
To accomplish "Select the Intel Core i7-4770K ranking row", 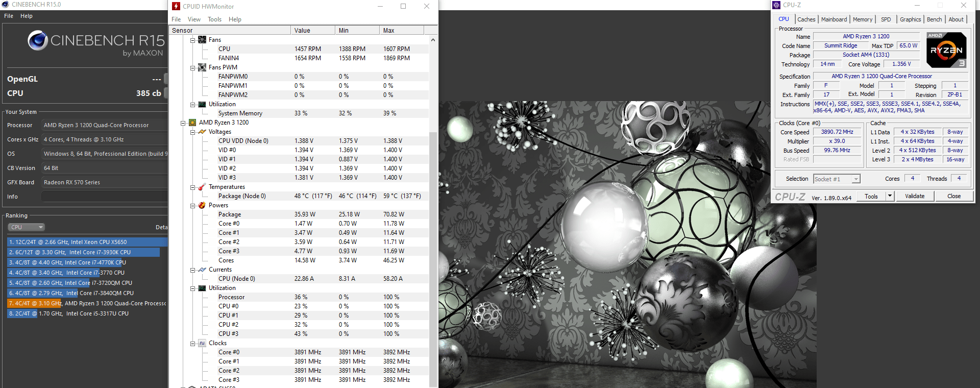I will pos(87,262).
